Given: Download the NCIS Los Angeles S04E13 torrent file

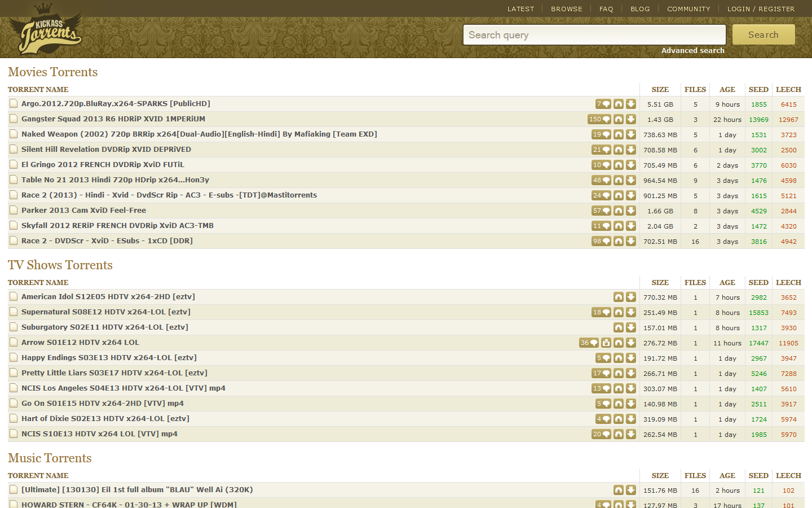Looking at the screenshot, I should point(631,388).
